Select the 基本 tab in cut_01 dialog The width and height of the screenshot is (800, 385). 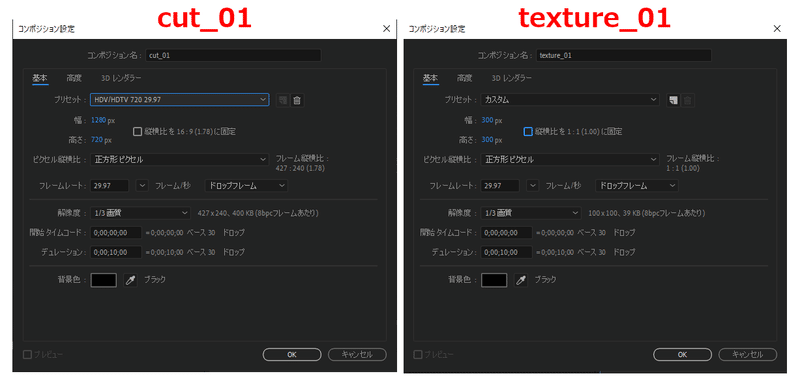pos(40,78)
